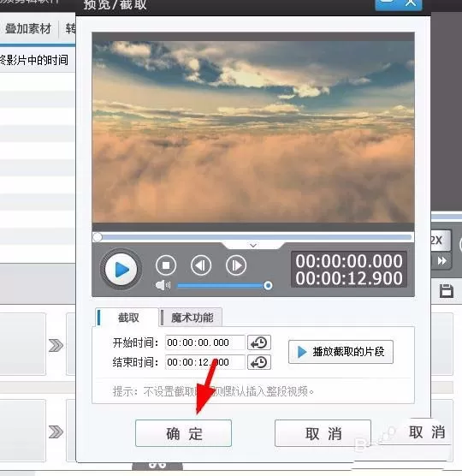Image resolution: width=462 pixels, height=476 pixels.
Task: Click the large blue Play button
Action: (121, 270)
